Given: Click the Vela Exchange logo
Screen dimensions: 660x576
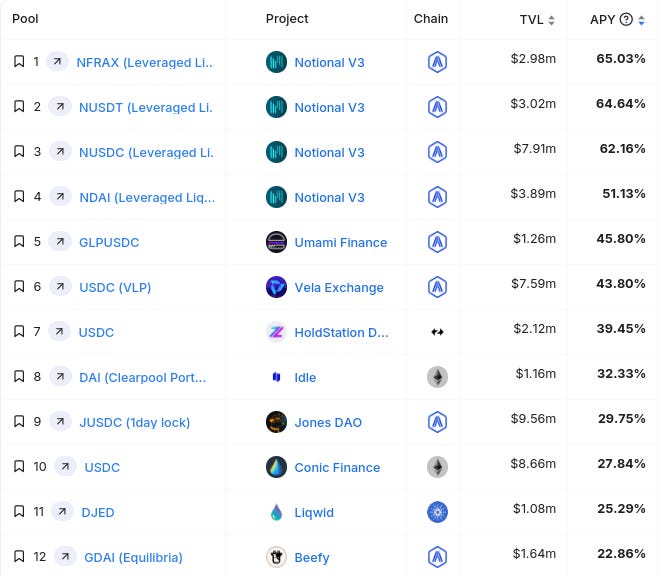Looking at the screenshot, I should [x=277, y=287].
